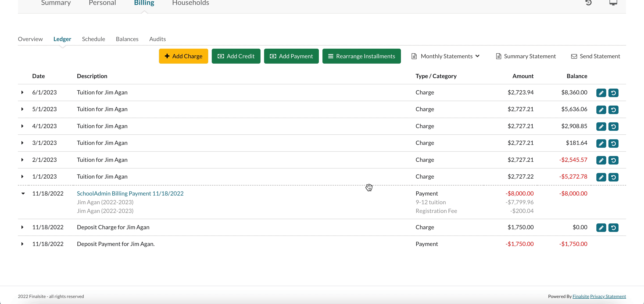
Task: Click edit pencil icon for 3/1/2023 charge
Action: point(601,143)
